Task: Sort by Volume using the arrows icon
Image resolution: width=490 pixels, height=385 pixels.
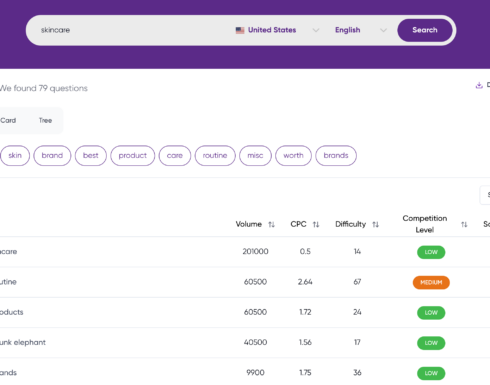Action: (x=272, y=224)
